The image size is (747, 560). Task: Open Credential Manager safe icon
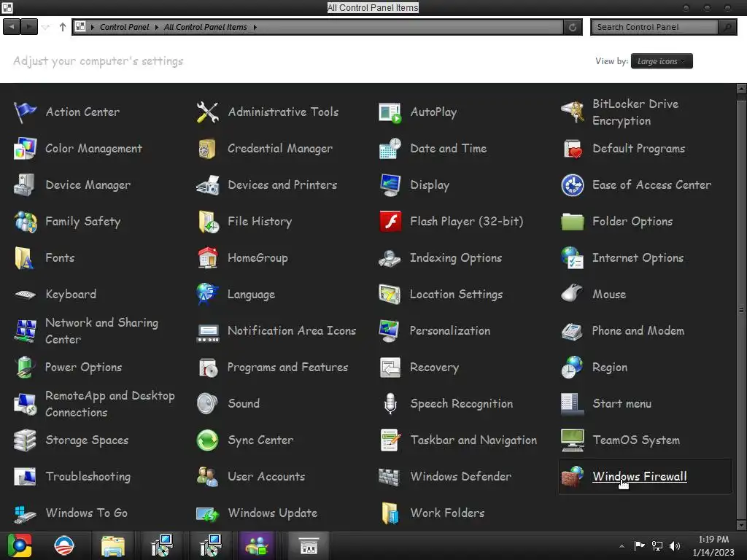point(207,149)
